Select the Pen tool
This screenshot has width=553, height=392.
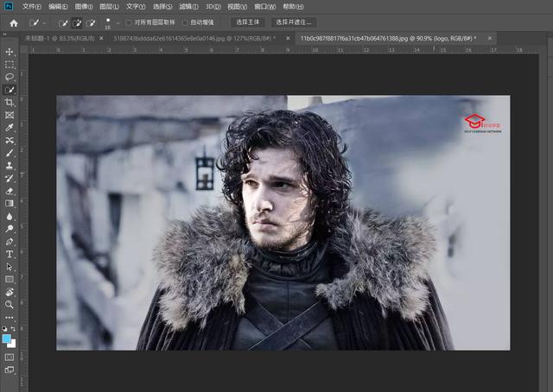point(10,242)
